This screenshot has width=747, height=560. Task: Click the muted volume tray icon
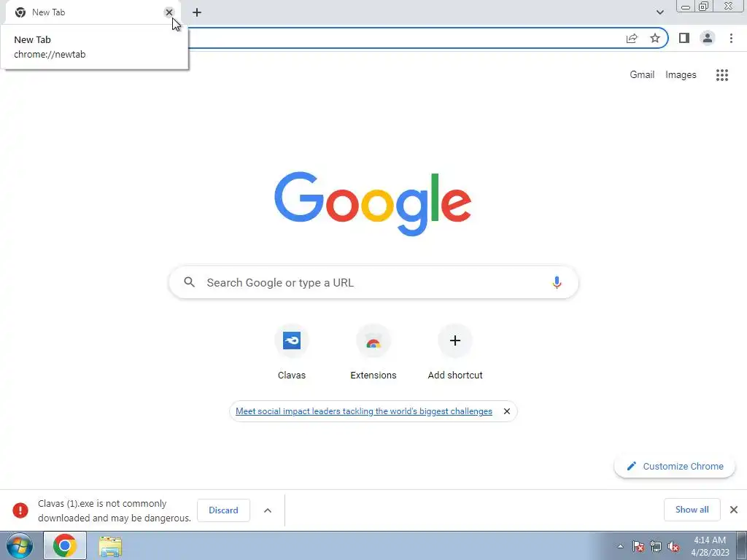tap(673, 546)
